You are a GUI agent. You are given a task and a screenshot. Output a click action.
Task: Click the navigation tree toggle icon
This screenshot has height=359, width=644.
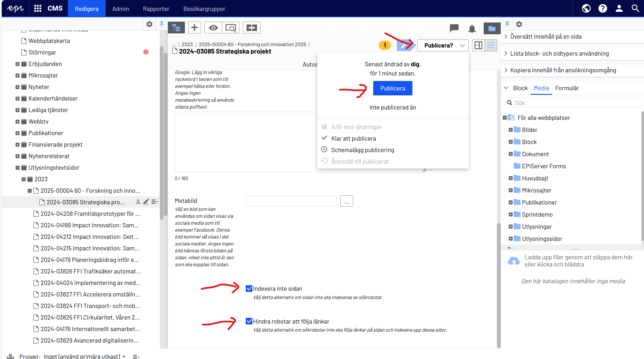176,28
